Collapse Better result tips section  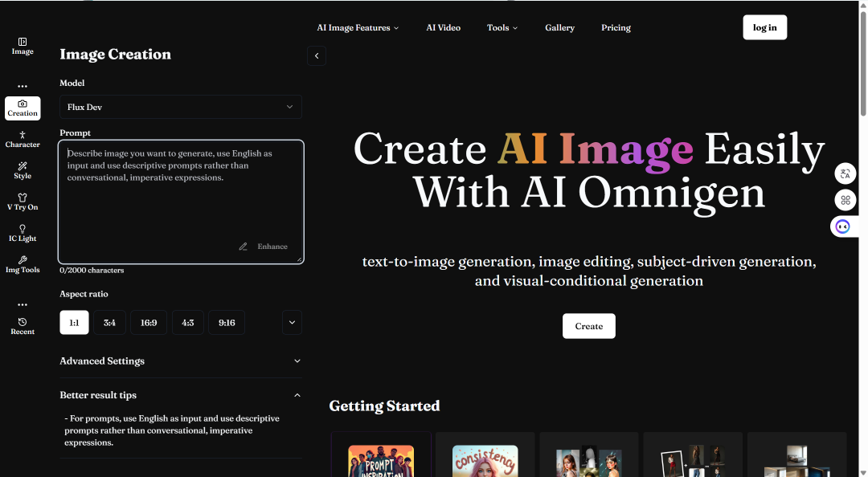(181, 395)
